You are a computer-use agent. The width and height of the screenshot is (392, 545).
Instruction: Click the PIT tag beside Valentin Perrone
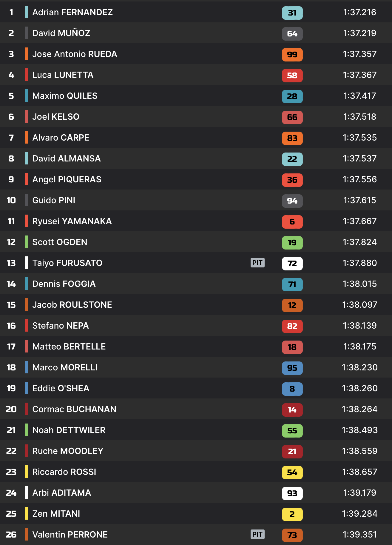coord(257,534)
